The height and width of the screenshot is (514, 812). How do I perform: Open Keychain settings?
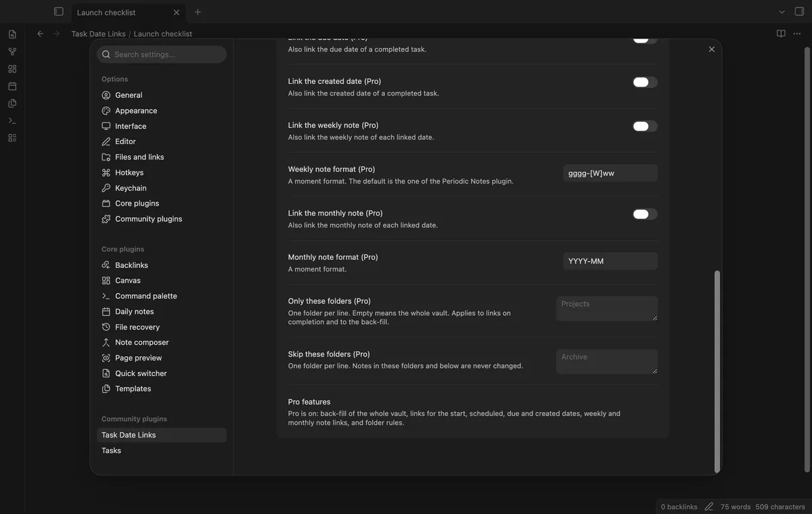coord(162,188)
